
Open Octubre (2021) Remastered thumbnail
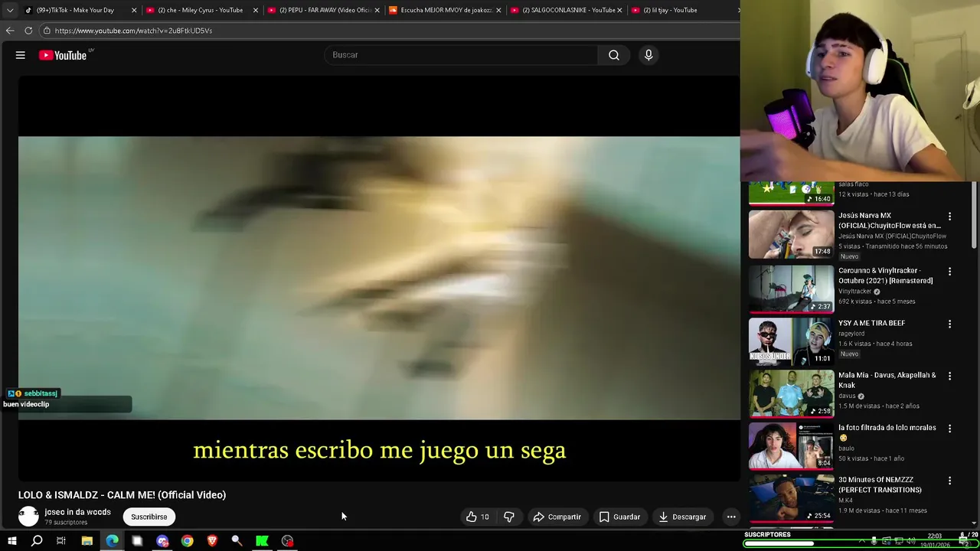point(791,289)
